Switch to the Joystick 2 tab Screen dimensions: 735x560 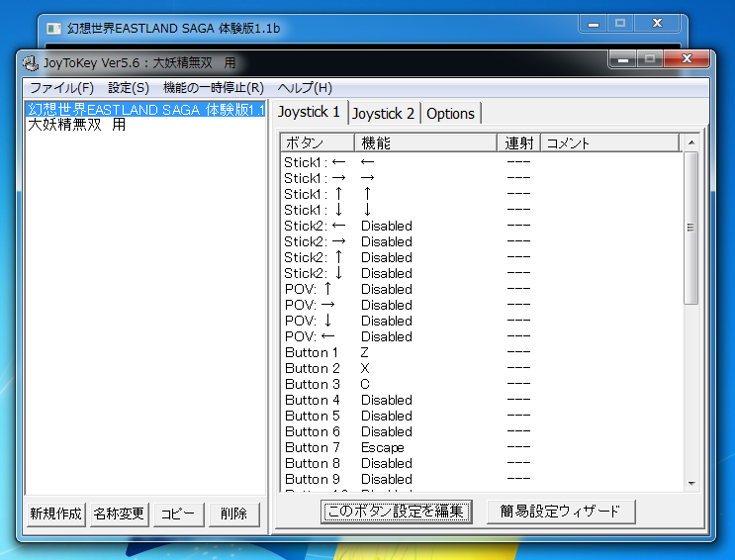pyautogui.click(x=384, y=114)
